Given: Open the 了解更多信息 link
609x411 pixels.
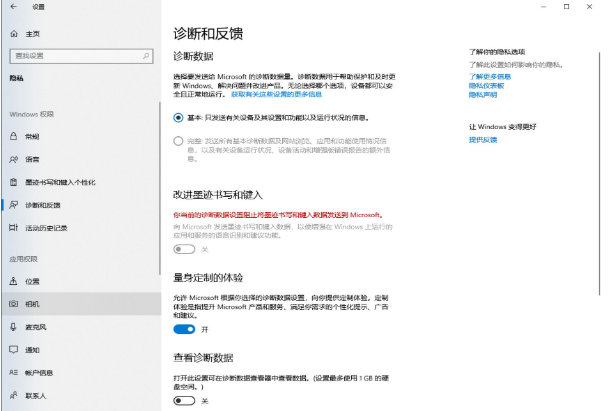Looking at the screenshot, I should click(x=490, y=77).
